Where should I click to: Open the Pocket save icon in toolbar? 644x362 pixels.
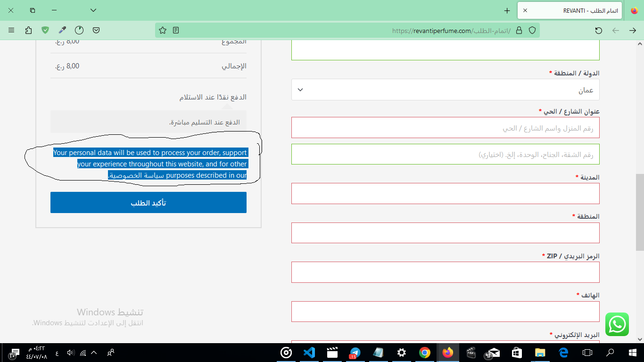tap(96, 30)
